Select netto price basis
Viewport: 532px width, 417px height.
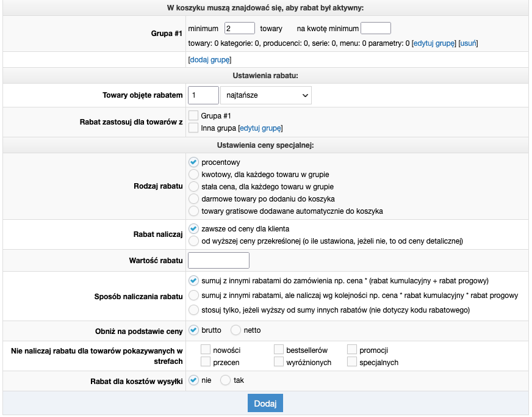click(x=235, y=330)
